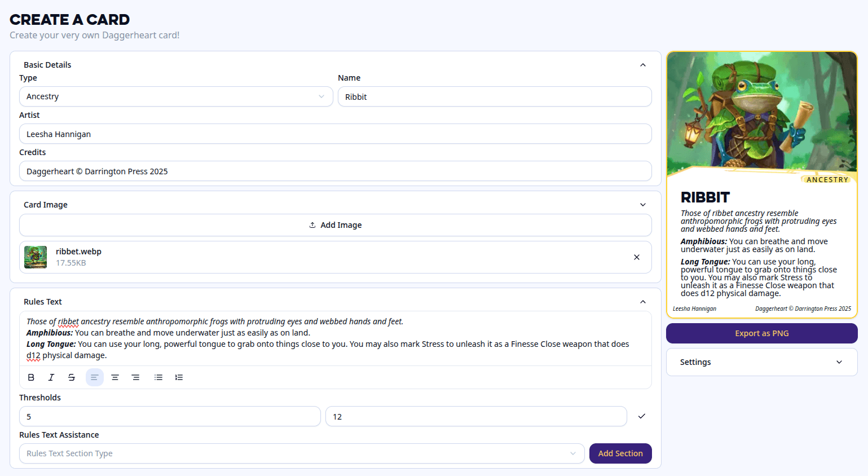The width and height of the screenshot is (868, 476).
Task: Expand the Card Image section chevron
Action: point(642,205)
